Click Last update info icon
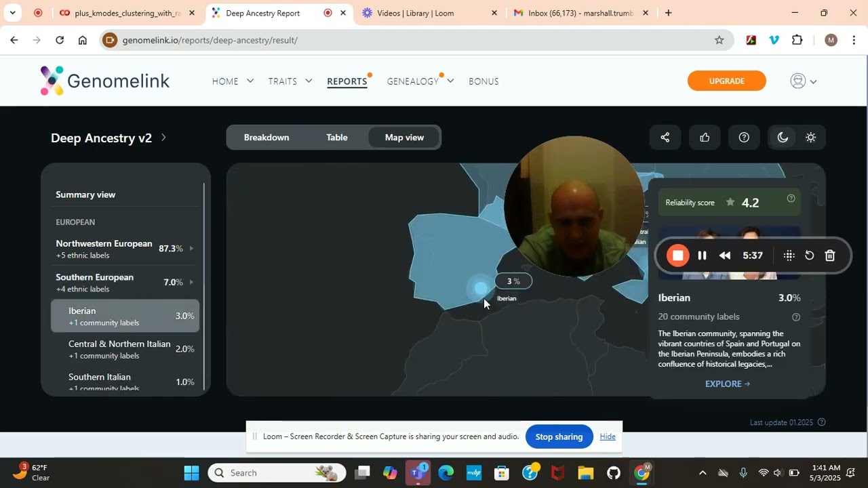Viewport: 868px width, 488px height. pyautogui.click(x=821, y=422)
